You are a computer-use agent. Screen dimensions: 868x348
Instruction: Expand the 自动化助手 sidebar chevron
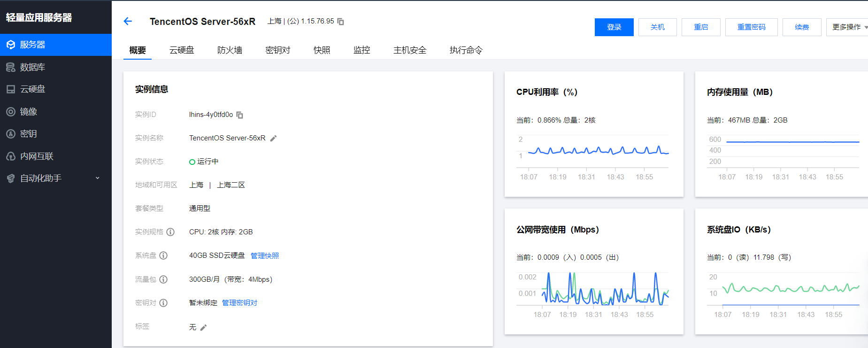(x=98, y=178)
